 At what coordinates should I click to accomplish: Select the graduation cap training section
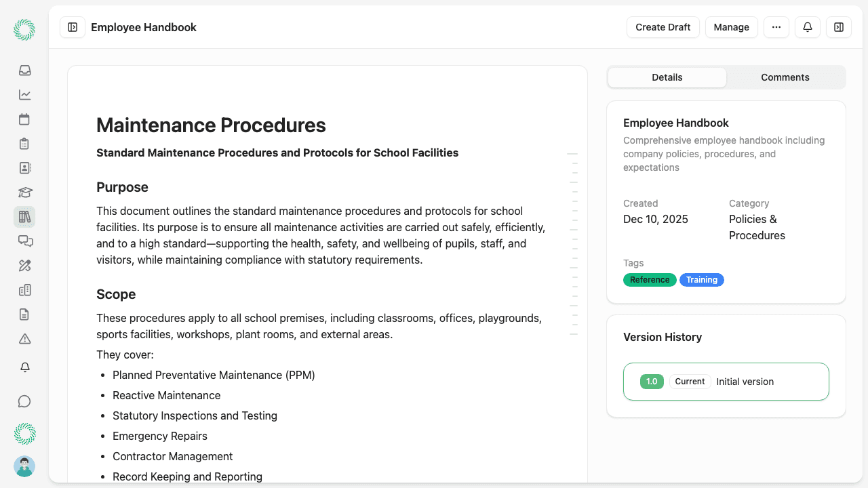click(24, 192)
